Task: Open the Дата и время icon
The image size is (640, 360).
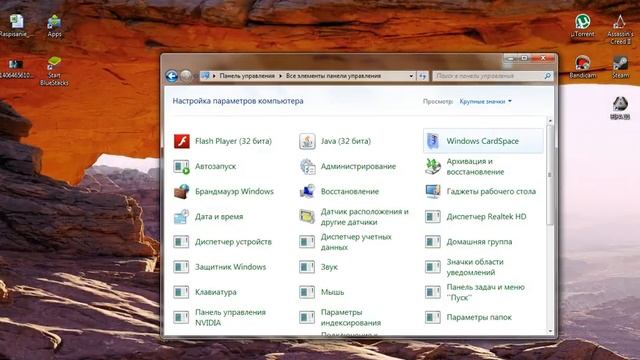Action: pyautogui.click(x=181, y=217)
